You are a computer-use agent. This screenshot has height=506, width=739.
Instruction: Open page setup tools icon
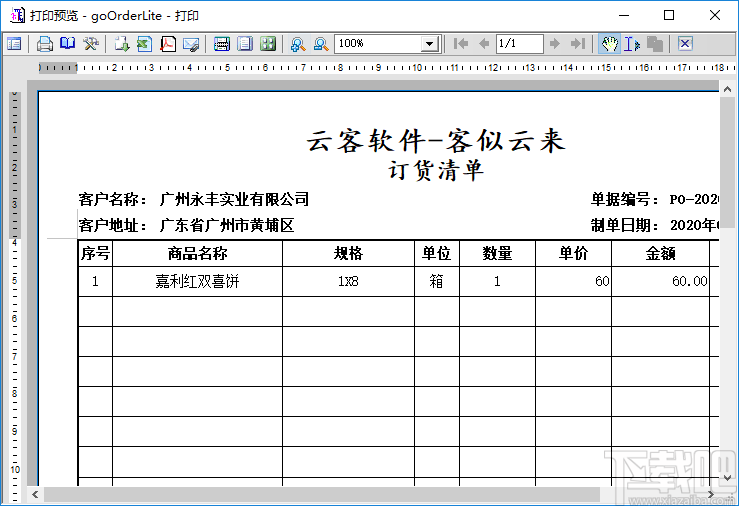90,44
